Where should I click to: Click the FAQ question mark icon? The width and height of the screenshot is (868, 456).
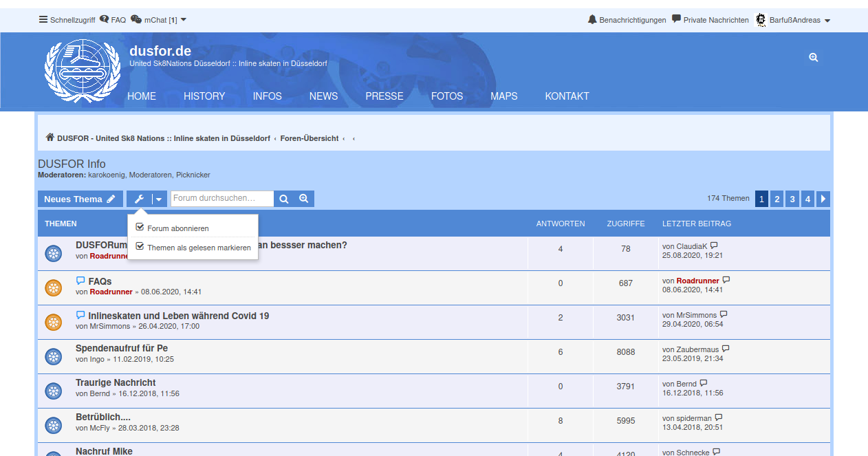(x=103, y=19)
